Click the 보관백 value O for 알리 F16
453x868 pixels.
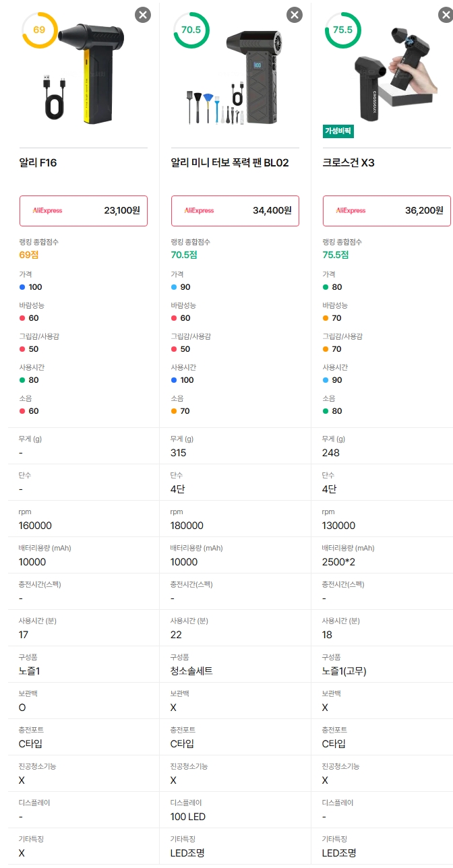(x=22, y=708)
